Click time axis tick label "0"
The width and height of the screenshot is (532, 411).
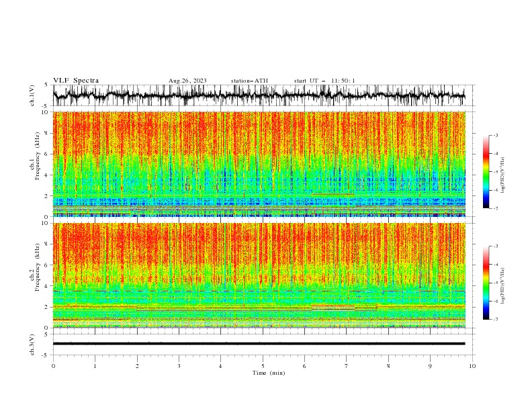[x=53, y=366]
